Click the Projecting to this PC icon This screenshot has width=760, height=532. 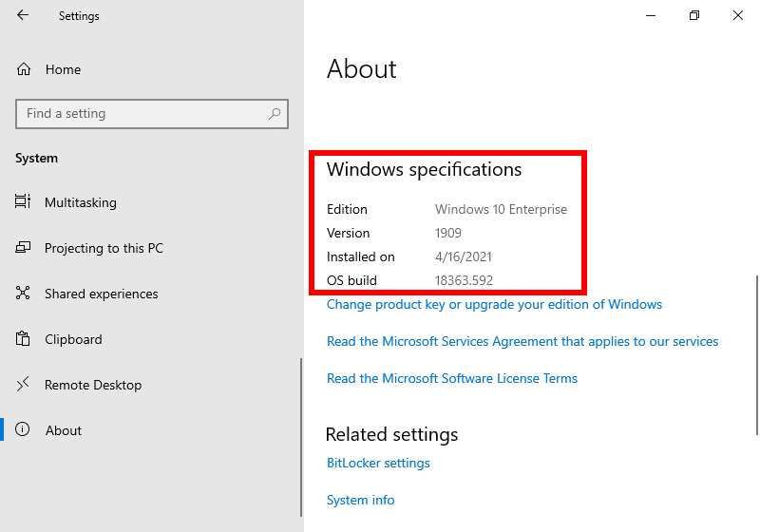coord(24,248)
